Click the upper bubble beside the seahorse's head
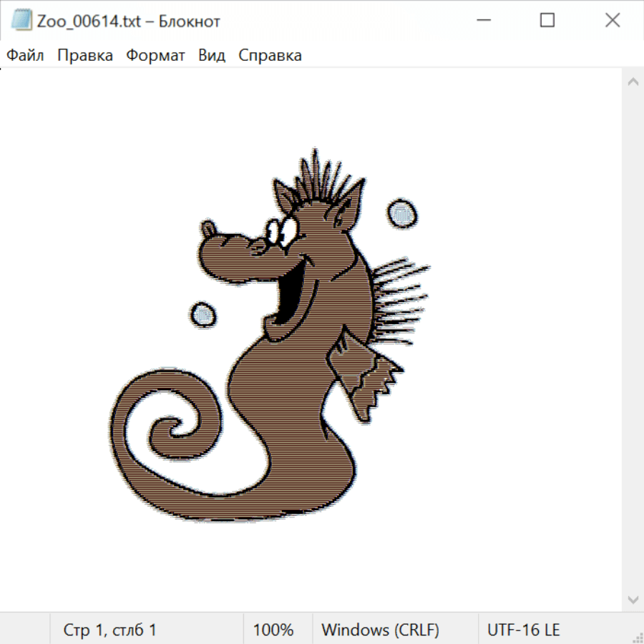644x644 pixels. [x=401, y=213]
